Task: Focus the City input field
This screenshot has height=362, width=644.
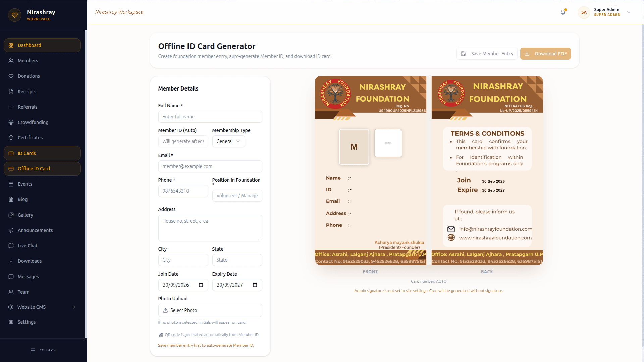Action: point(183,260)
